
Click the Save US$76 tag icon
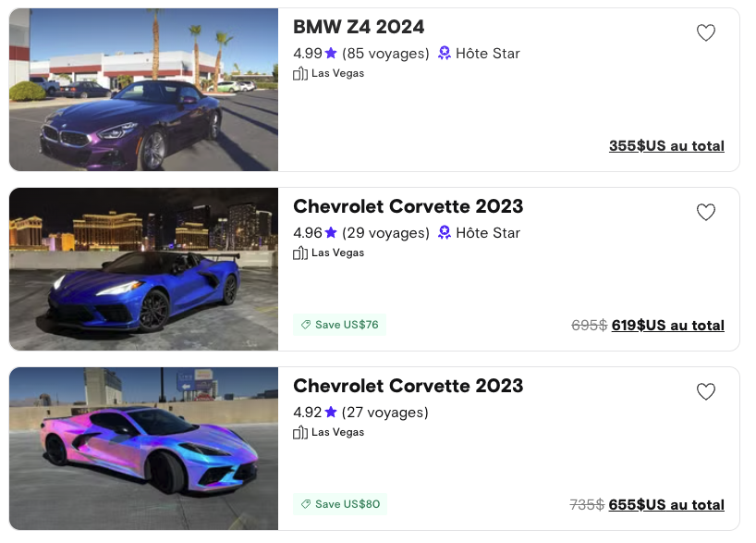(306, 325)
